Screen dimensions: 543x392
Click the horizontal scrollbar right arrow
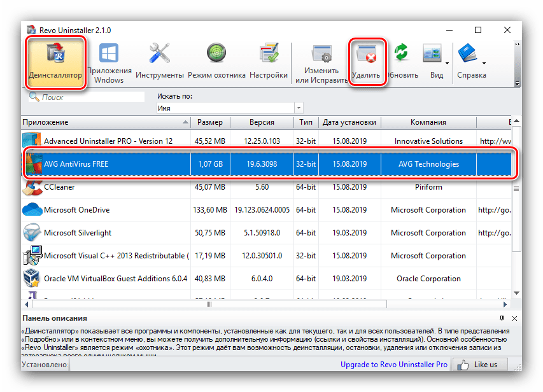click(505, 304)
